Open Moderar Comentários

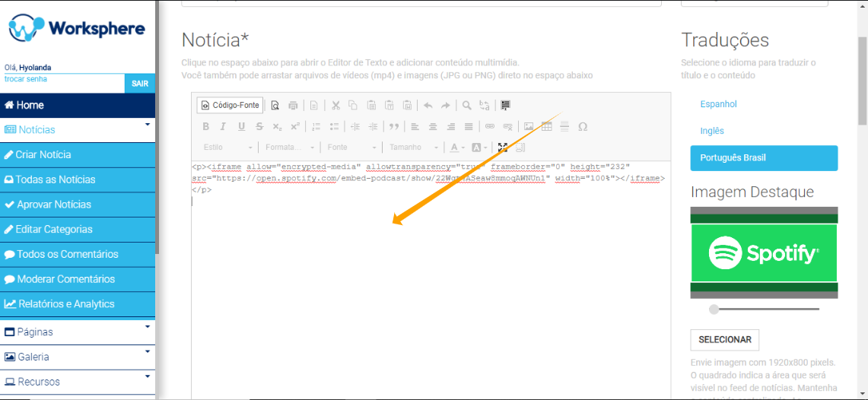(x=78, y=279)
